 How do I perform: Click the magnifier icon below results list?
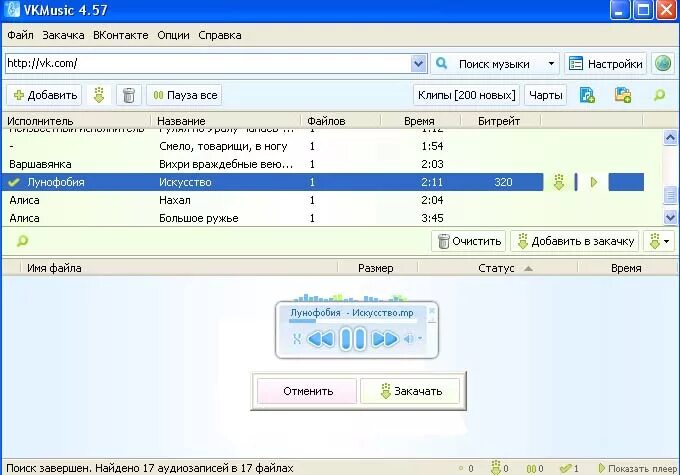coord(22,241)
